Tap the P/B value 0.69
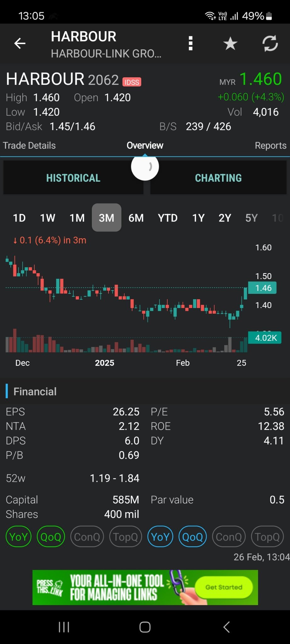Image resolution: width=290 pixels, height=644 pixels. pyautogui.click(x=129, y=455)
